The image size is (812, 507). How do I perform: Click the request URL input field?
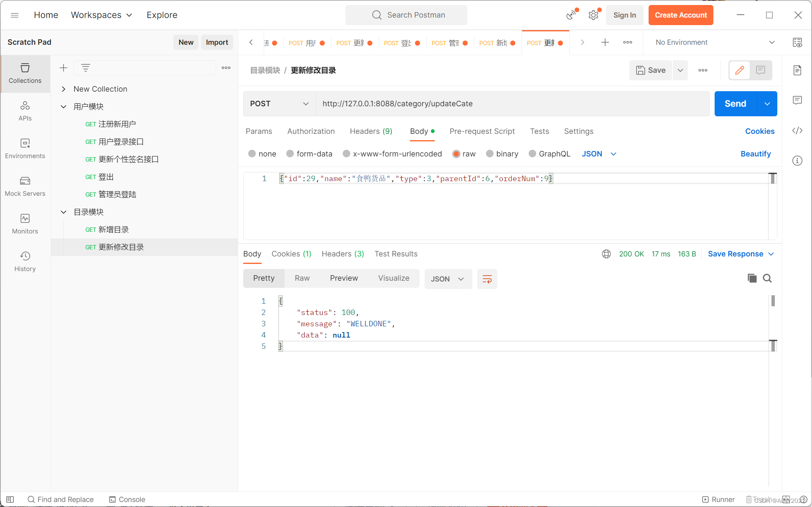pyautogui.click(x=512, y=104)
